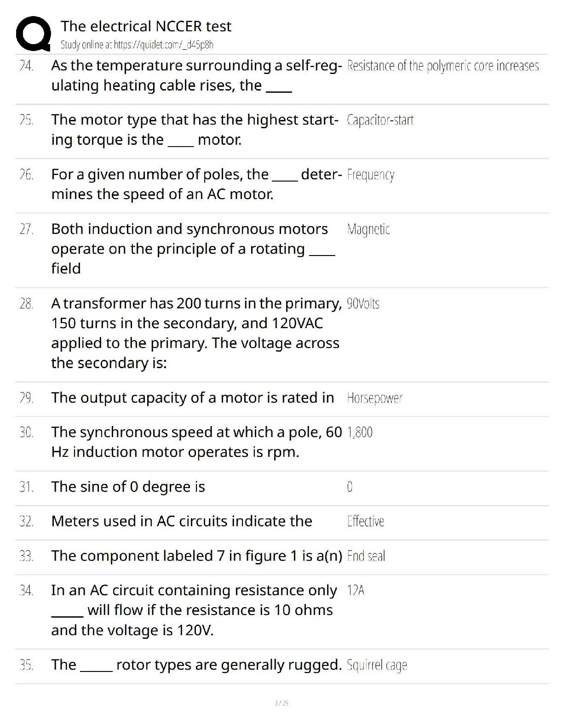
Task: Click the Quizlet Q logo icon
Action: click(33, 34)
